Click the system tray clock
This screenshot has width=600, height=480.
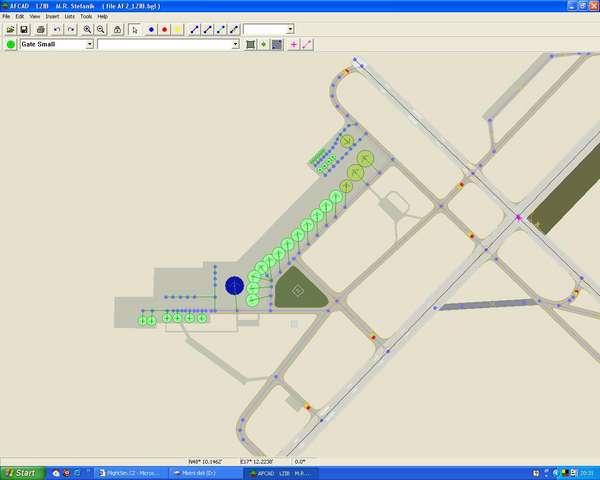[x=587, y=473]
